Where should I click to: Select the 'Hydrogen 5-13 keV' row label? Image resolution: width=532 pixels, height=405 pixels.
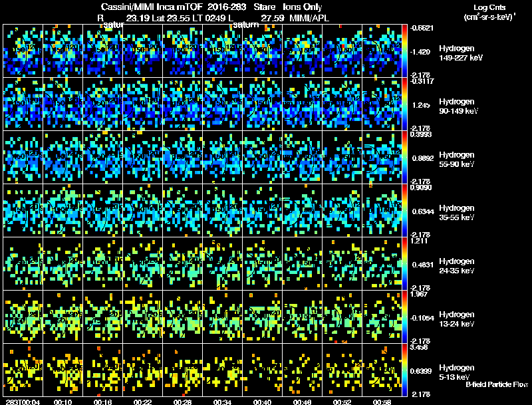(x=457, y=372)
